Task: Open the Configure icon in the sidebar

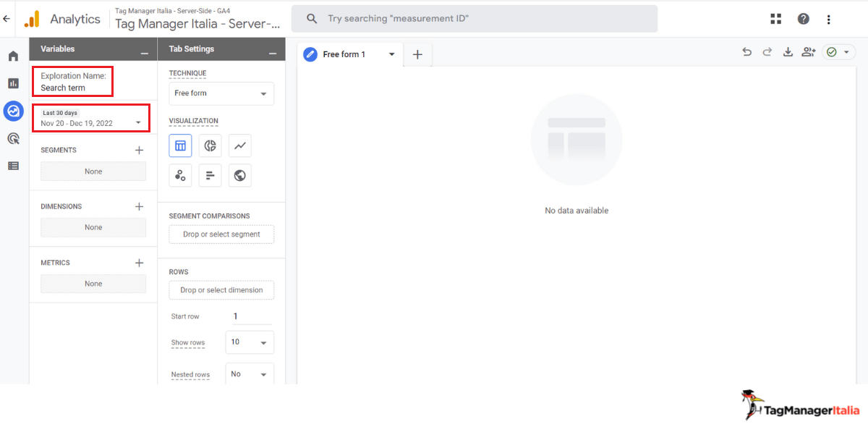Action: (x=13, y=166)
